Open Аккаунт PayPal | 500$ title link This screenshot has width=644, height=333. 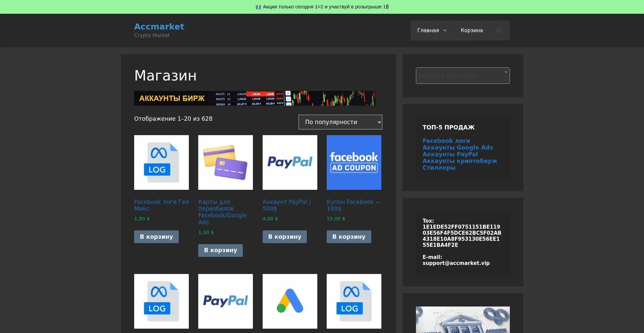pyautogui.click(x=287, y=205)
